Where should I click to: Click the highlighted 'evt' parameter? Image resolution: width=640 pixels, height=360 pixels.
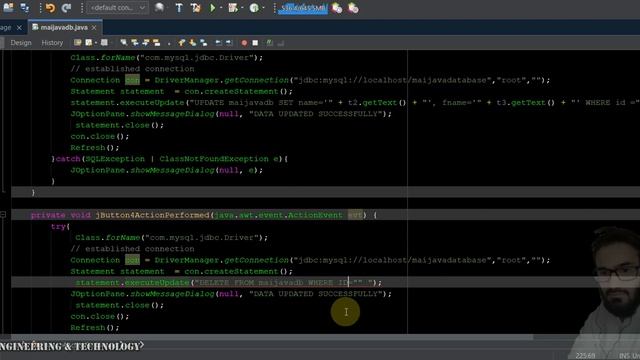click(x=355, y=215)
